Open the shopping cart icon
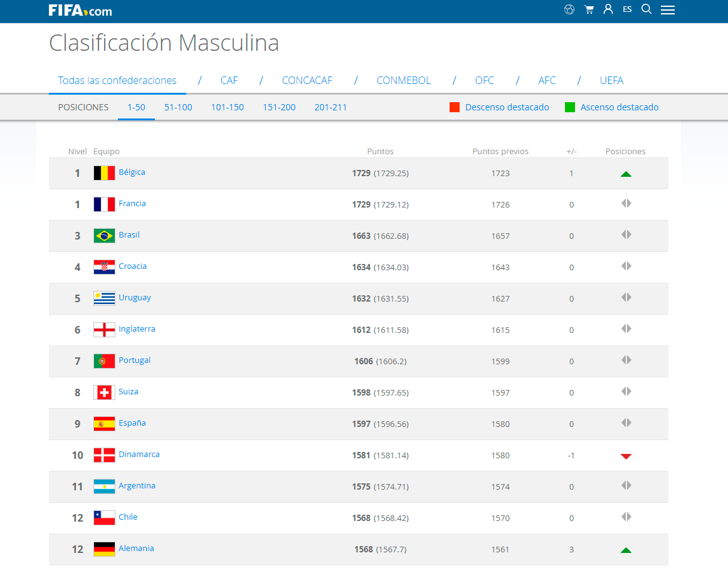The width and height of the screenshot is (728, 568). (589, 9)
